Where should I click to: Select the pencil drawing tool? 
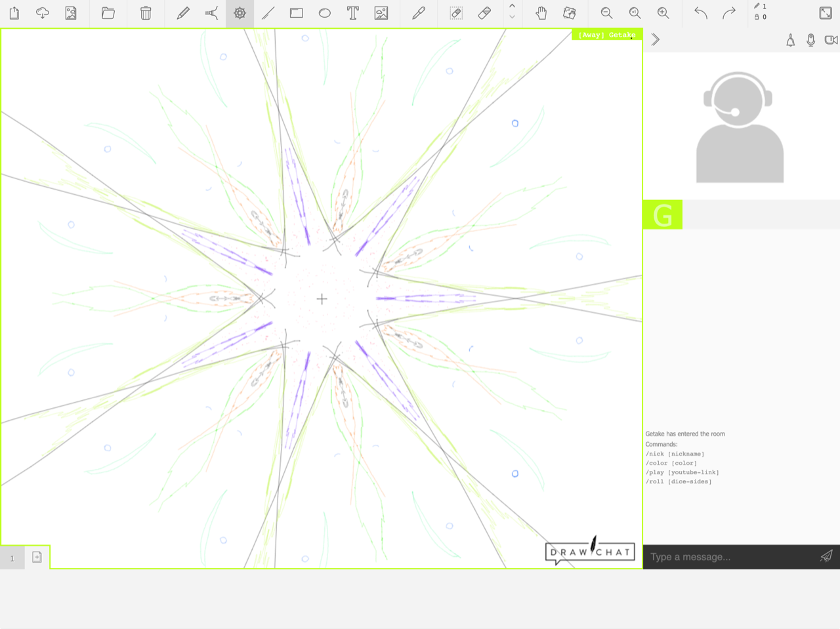click(x=183, y=13)
